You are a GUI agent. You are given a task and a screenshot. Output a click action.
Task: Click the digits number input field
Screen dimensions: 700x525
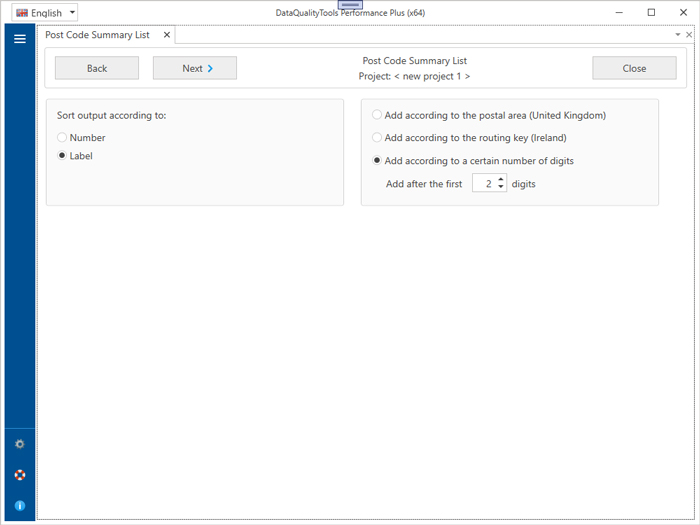[484, 184]
